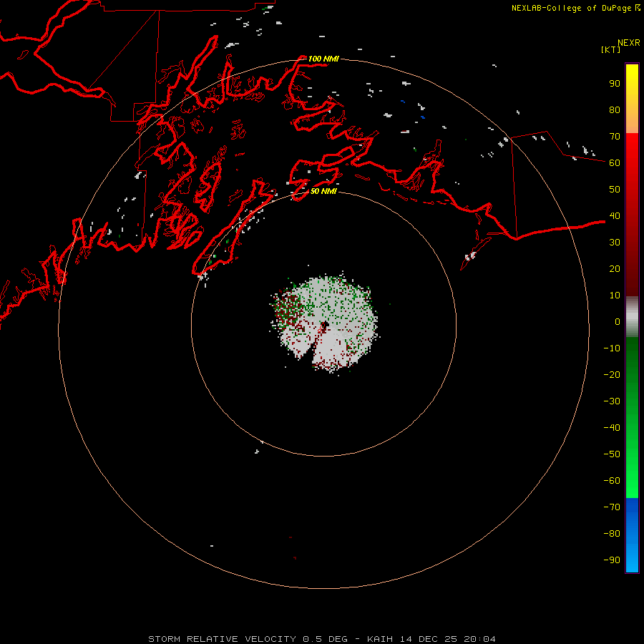Click the -40 scale label
The width and height of the screenshot is (644, 644).
coord(612,428)
